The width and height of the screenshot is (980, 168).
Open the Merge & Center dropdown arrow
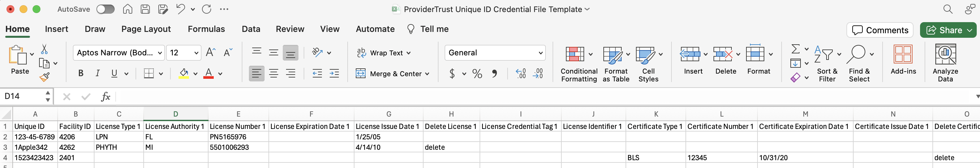click(x=427, y=74)
